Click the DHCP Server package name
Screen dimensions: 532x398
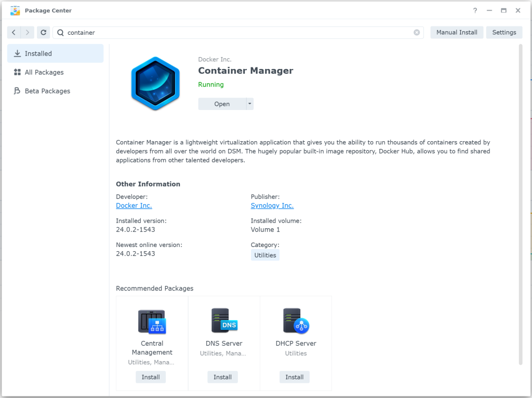point(296,344)
